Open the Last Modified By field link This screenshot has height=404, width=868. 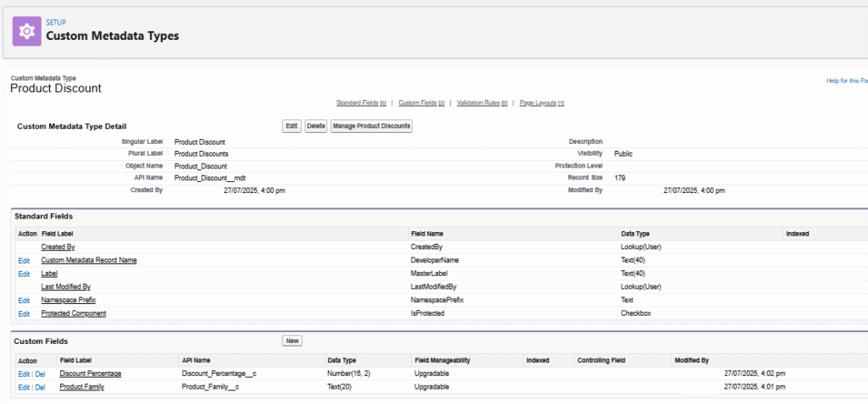click(65, 287)
